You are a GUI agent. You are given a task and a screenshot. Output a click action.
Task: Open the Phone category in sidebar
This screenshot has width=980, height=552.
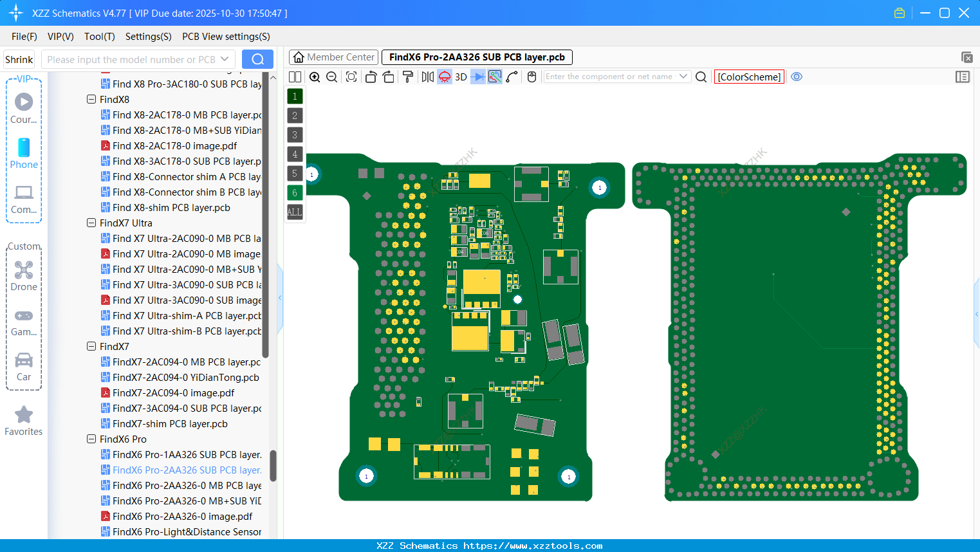(x=24, y=154)
